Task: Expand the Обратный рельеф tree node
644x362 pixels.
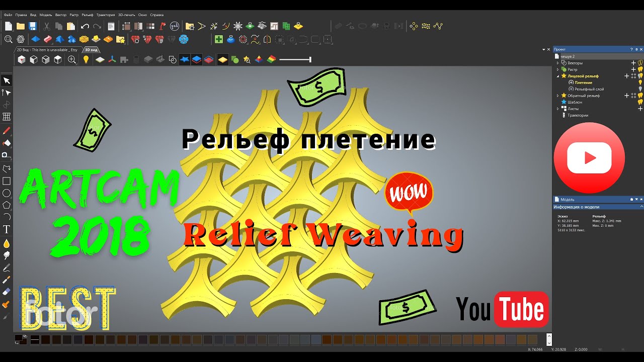Action: pos(557,96)
